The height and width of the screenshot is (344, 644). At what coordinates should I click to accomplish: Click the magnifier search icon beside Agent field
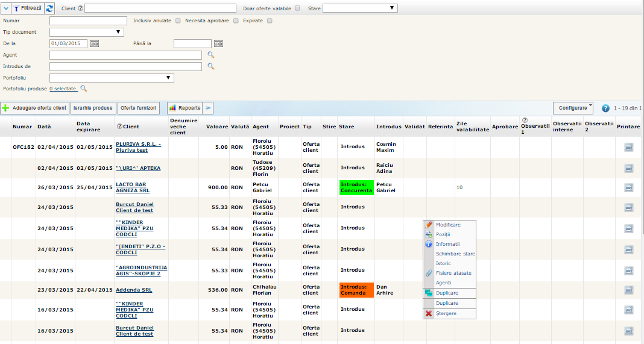[211, 55]
